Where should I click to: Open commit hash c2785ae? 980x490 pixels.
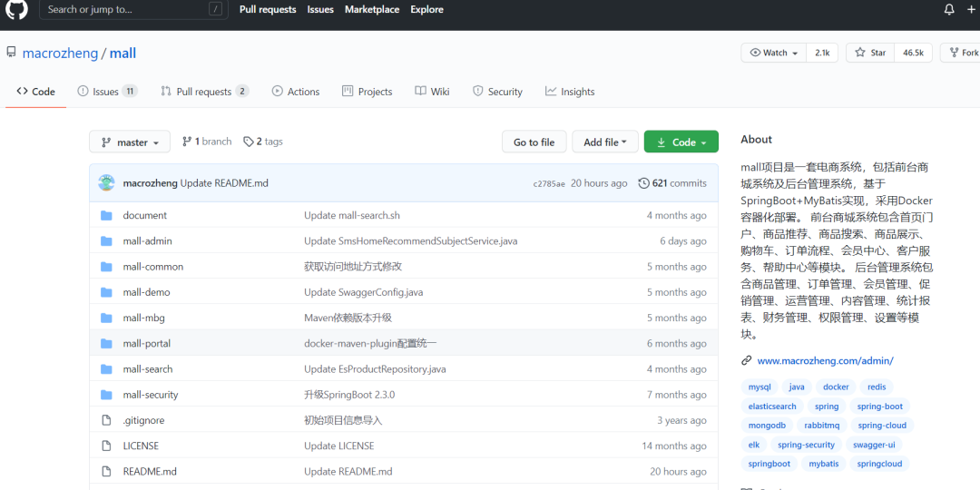[549, 183]
